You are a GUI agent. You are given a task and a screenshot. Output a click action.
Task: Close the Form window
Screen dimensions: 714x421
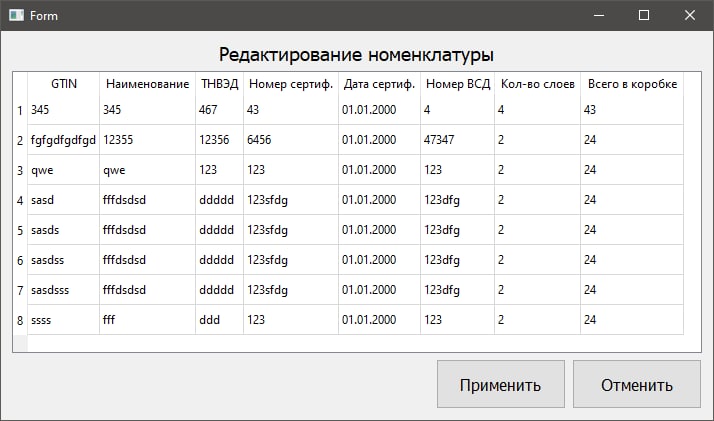pyautogui.click(x=689, y=15)
